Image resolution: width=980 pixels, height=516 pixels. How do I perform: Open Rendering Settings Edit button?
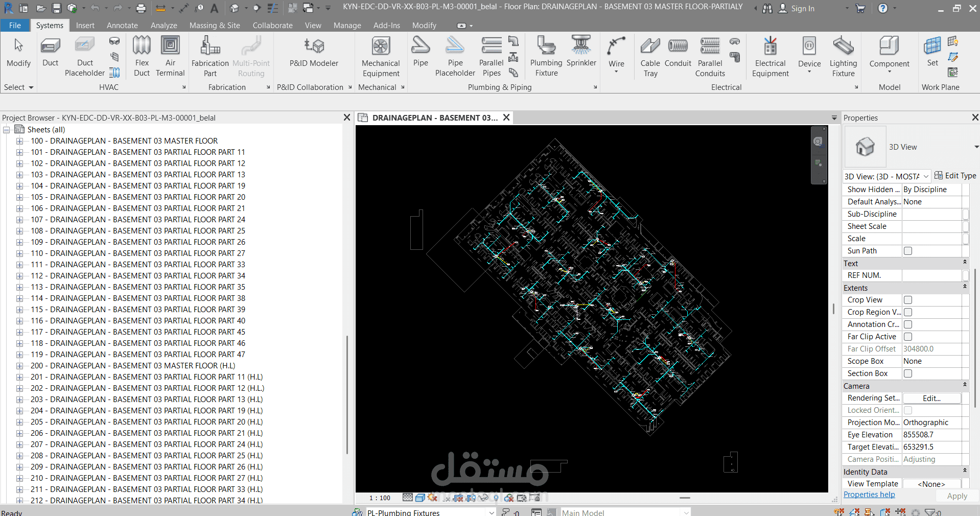pyautogui.click(x=931, y=398)
